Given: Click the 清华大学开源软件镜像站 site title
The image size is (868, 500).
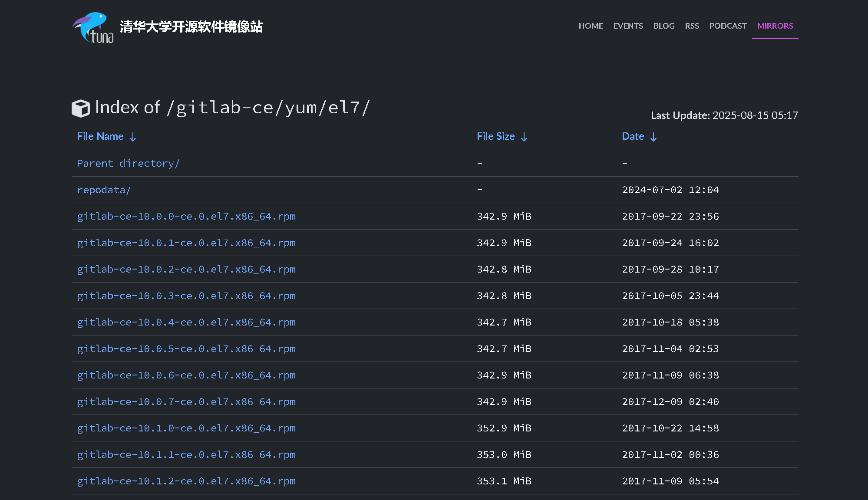Looking at the screenshot, I should coord(192,27).
